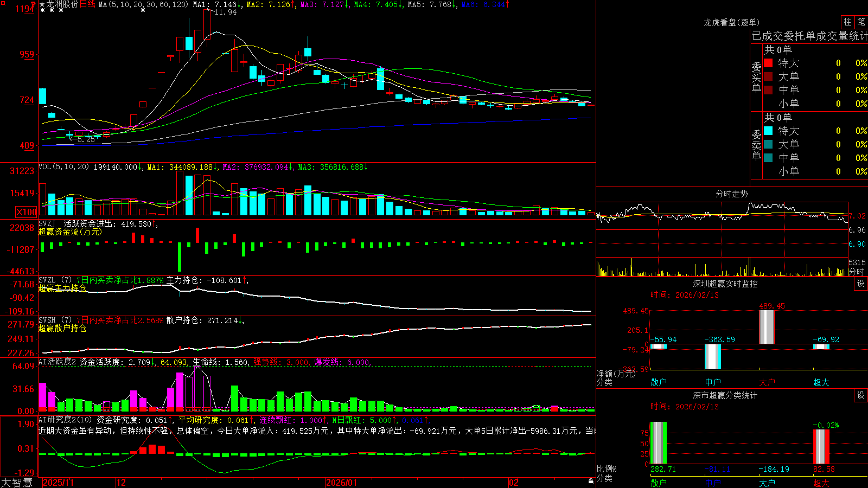Click the 已成交委托单成交量统计 header
The image size is (868, 488).
809,36
